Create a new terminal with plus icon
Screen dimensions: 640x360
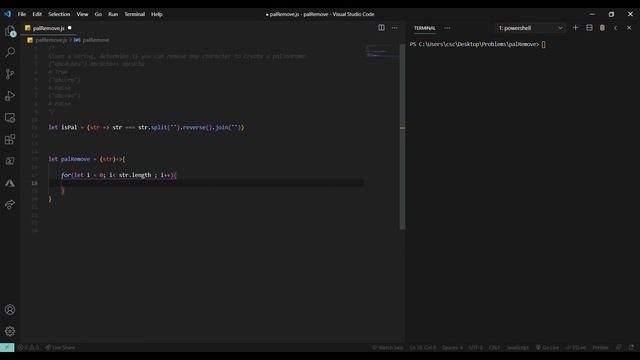(x=576, y=28)
